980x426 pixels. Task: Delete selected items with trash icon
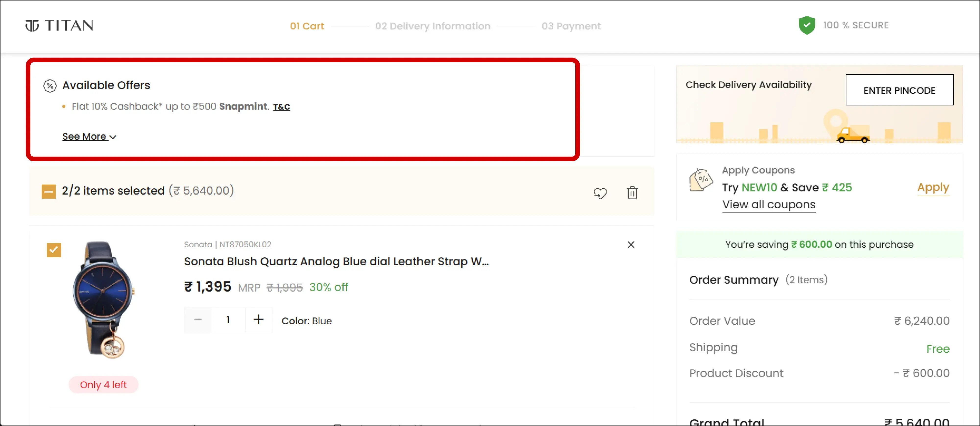(x=632, y=193)
